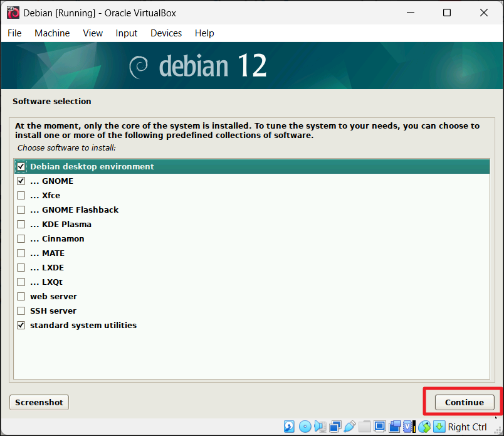The image size is (504, 436).
Task: Tick the Xfce desktop checkbox
Action: tap(21, 196)
